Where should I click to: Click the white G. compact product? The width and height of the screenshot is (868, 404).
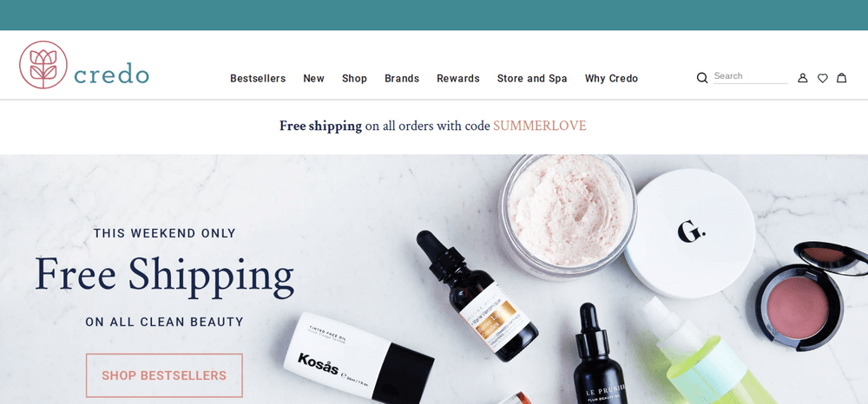(x=690, y=232)
